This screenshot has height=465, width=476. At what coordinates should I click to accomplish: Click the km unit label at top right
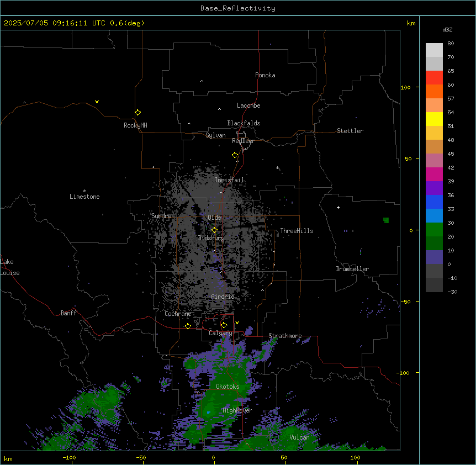point(411,23)
